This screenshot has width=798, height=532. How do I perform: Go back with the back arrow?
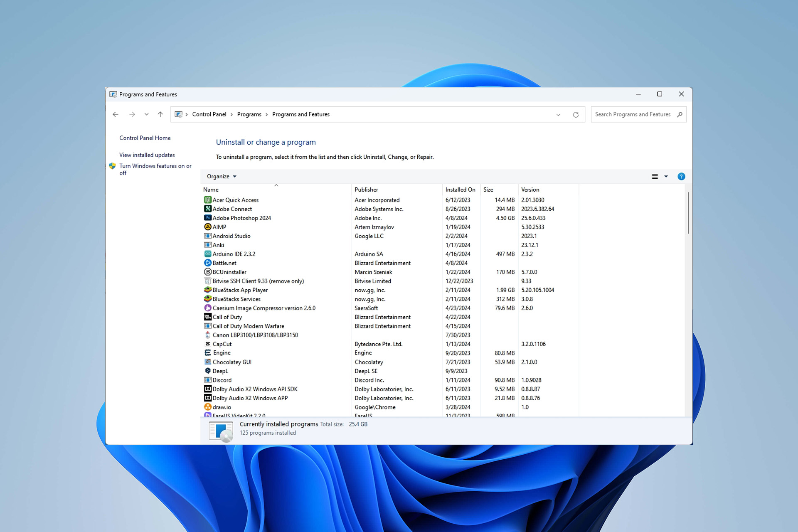(116, 114)
